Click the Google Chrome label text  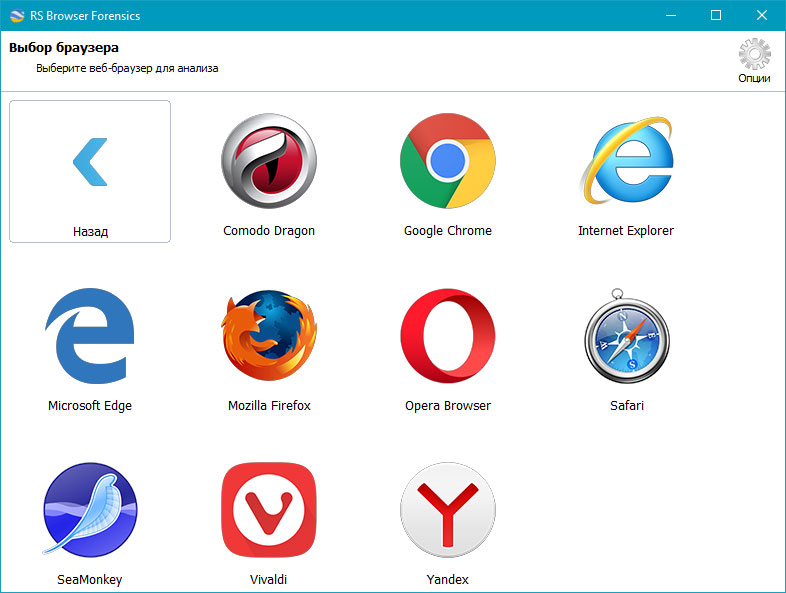click(x=448, y=231)
